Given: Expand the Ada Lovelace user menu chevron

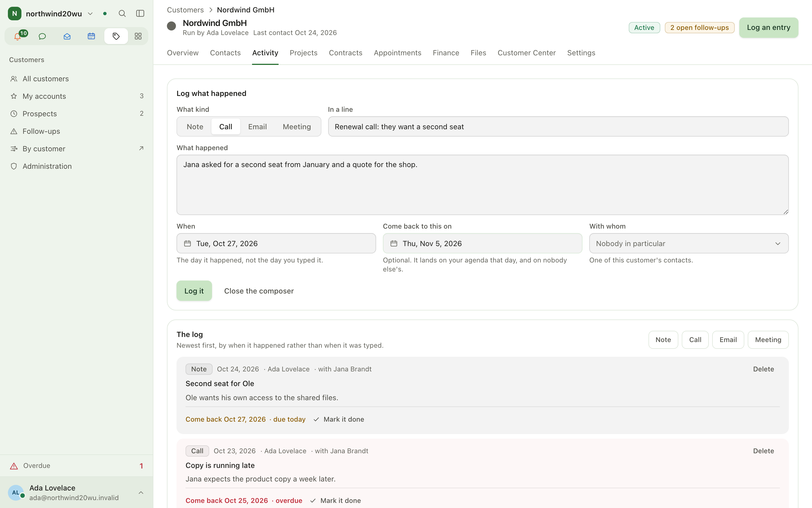Looking at the screenshot, I should [x=141, y=492].
